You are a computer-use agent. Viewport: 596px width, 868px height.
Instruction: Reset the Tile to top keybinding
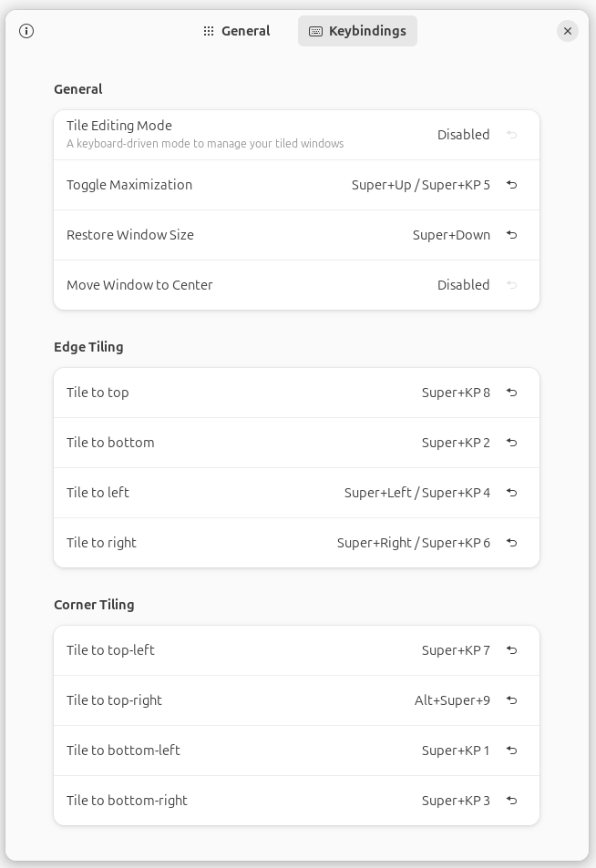point(512,393)
